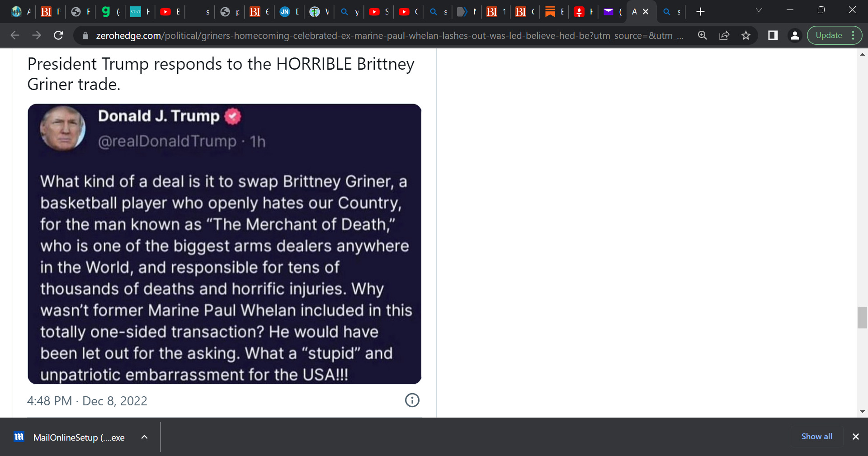Click Show all downloads

click(x=816, y=437)
